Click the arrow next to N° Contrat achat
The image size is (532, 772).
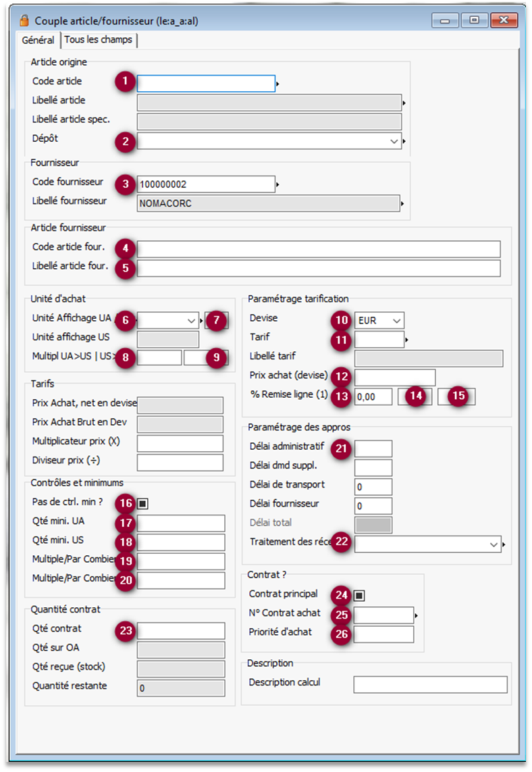pos(417,615)
